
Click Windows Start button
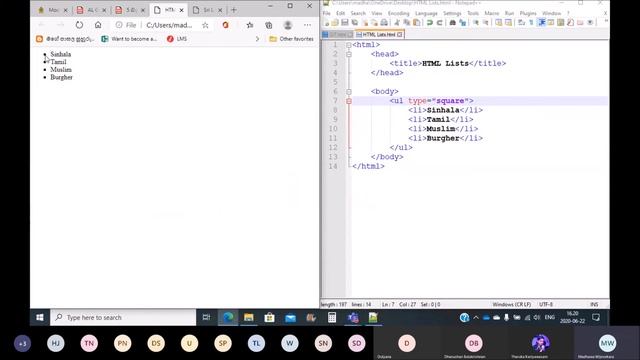tap(40, 317)
